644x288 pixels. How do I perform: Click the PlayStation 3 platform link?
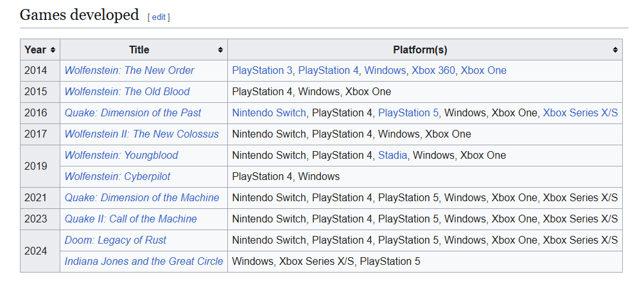(x=263, y=70)
